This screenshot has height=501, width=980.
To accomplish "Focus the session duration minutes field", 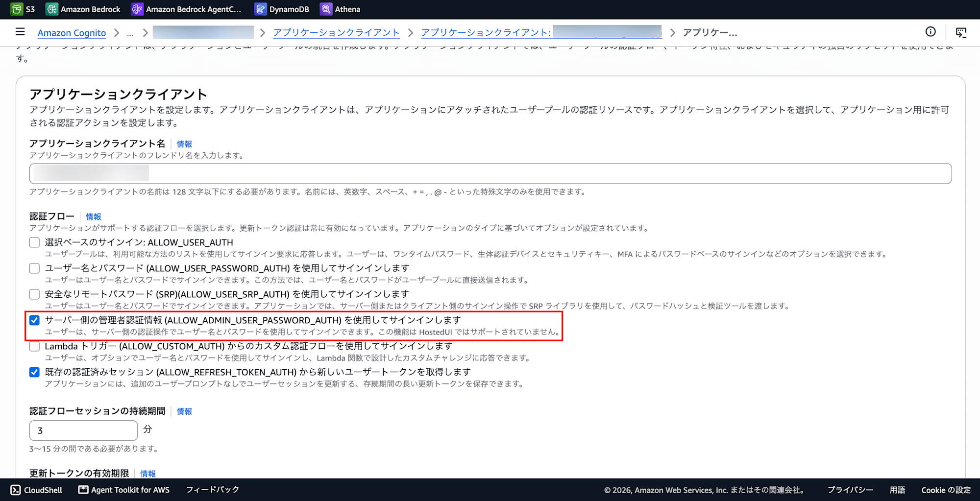I will click(x=83, y=430).
